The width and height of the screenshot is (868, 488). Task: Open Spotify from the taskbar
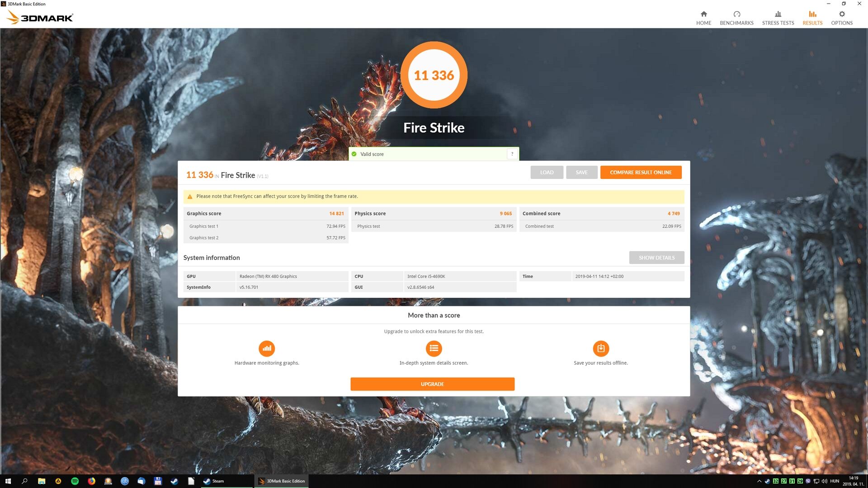tap(75, 481)
